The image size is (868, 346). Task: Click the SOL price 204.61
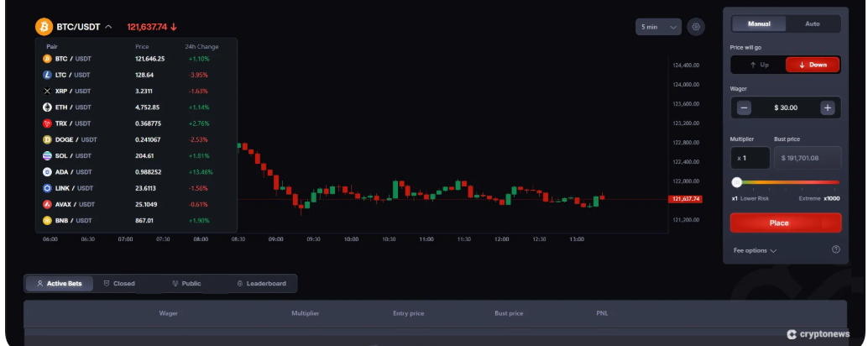[144, 155]
